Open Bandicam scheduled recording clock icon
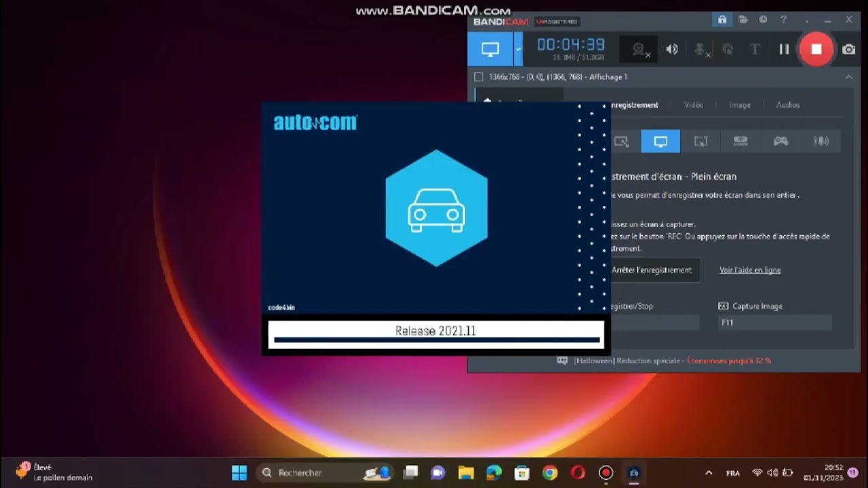868x488 pixels. (763, 20)
